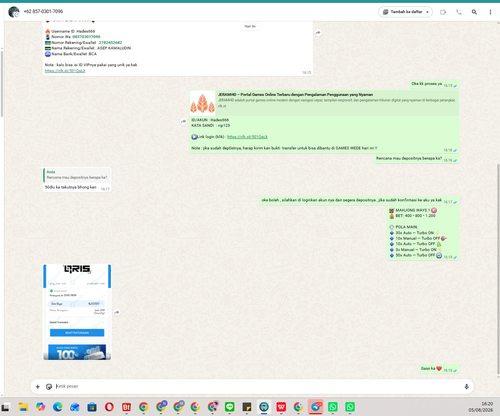Image resolution: width=500 pixels, height=416 pixels.
Task: Click the "Nama Bank/Ewallet :BCA" line
Action: click(x=71, y=54)
